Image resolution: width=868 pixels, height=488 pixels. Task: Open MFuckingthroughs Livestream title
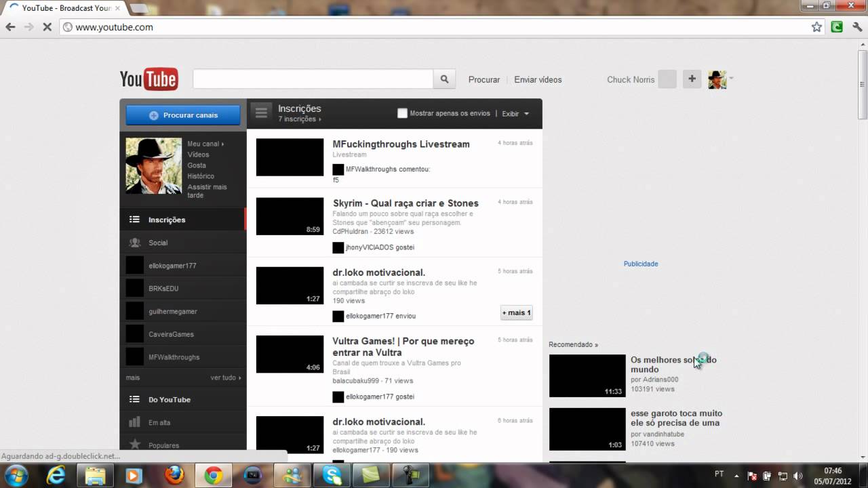pos(401,144)
